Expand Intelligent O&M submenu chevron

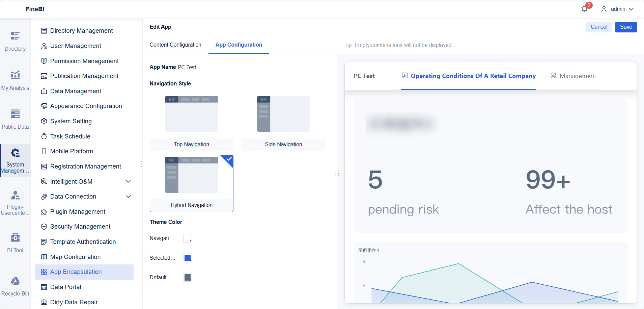coord(128,182)
